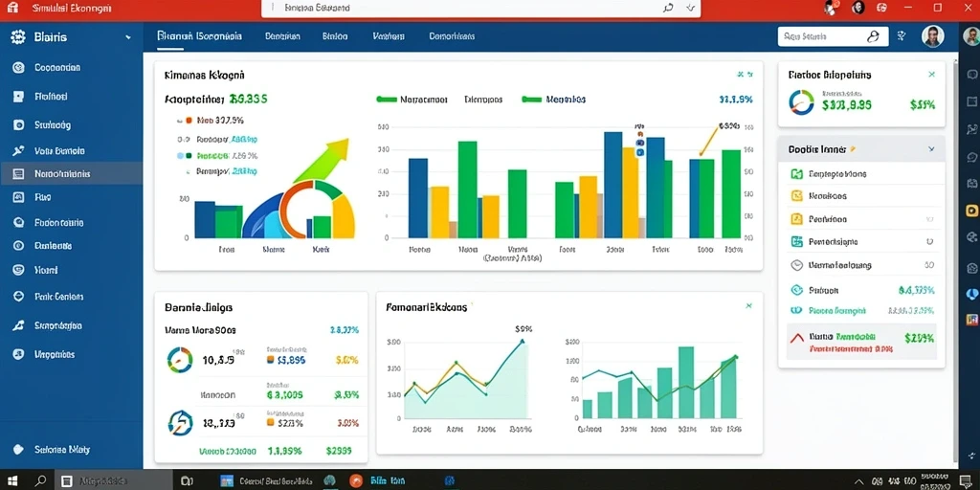Expand the Blairis dropdown arrow in sidebar
The height and width of the screenshot is (490, 980).
[128, 37]
